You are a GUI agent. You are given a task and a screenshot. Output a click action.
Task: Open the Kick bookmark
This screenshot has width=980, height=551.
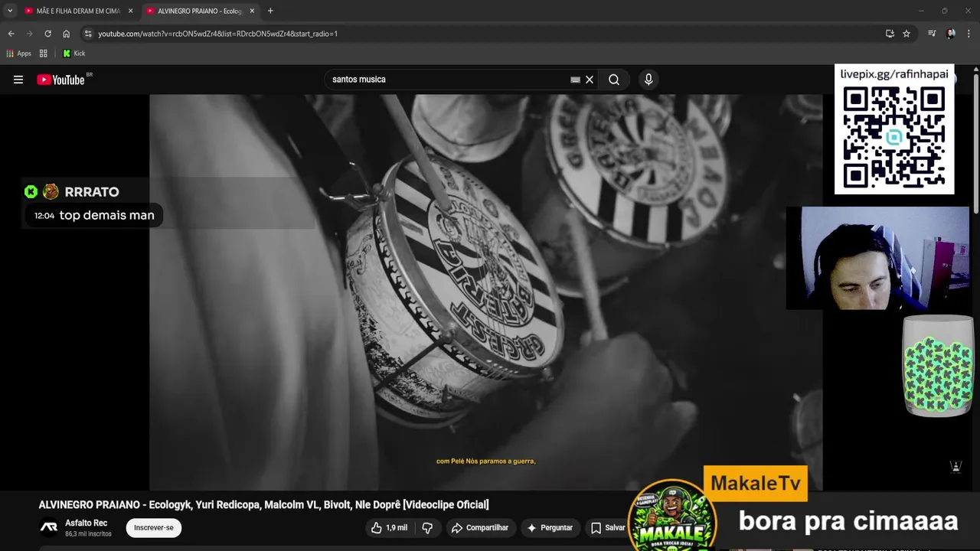(74, 54)
